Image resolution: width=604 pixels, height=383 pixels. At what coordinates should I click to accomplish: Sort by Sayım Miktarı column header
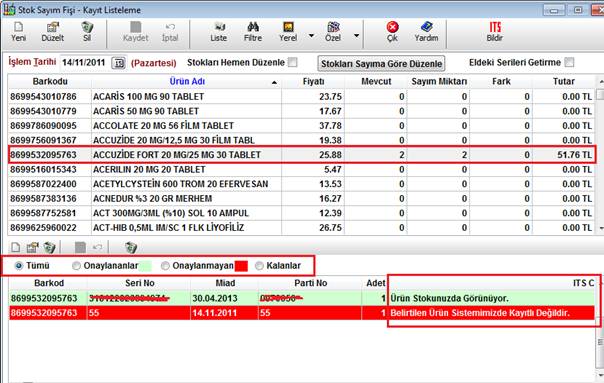point(439,82)
